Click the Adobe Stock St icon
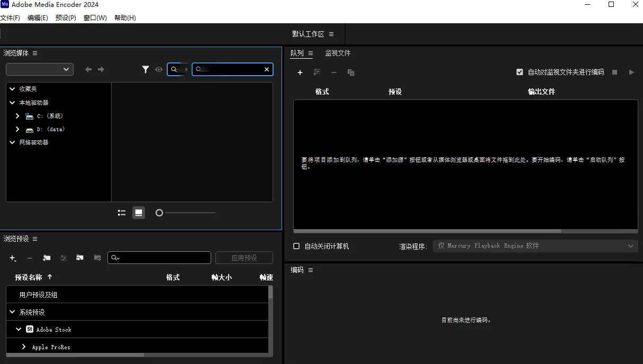 30,329
